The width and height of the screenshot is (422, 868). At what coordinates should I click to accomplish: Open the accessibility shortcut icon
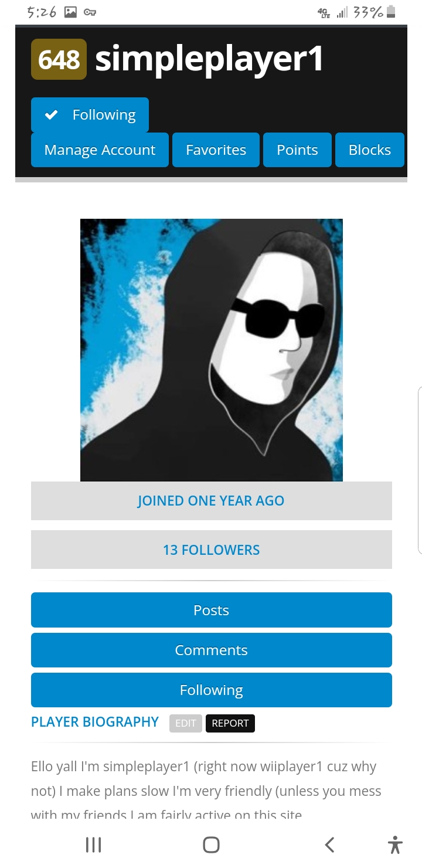(x=396, y=845)
